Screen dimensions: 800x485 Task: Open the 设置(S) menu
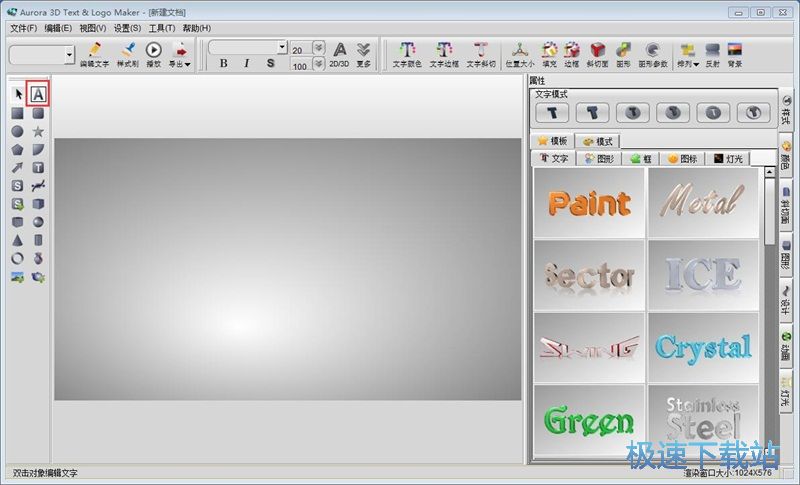(x=127, y=28)
